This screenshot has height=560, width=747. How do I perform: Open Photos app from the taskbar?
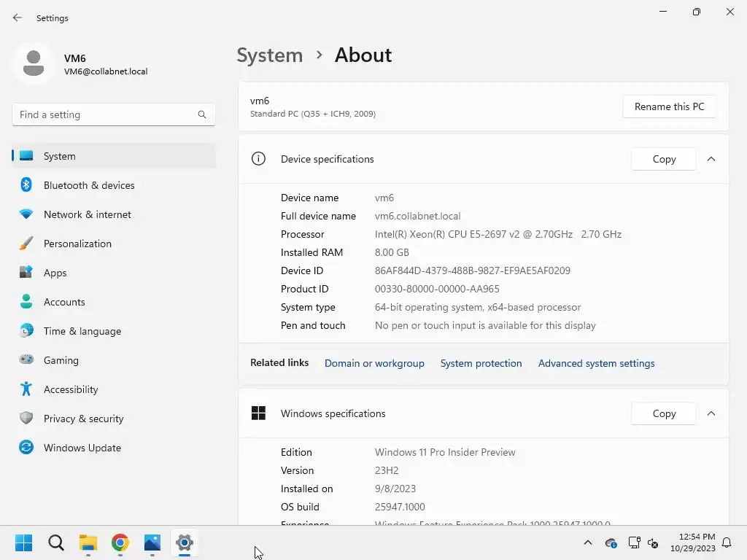(152, 542)
